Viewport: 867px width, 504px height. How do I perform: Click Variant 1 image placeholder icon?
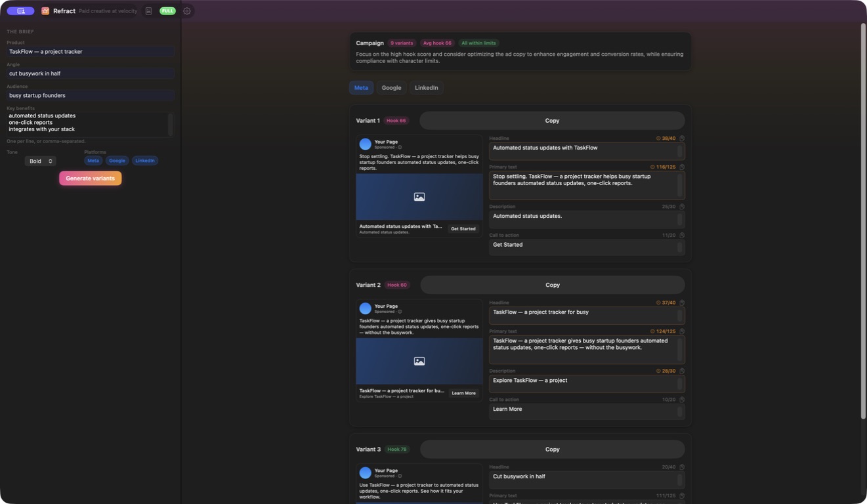click(419, 197)
